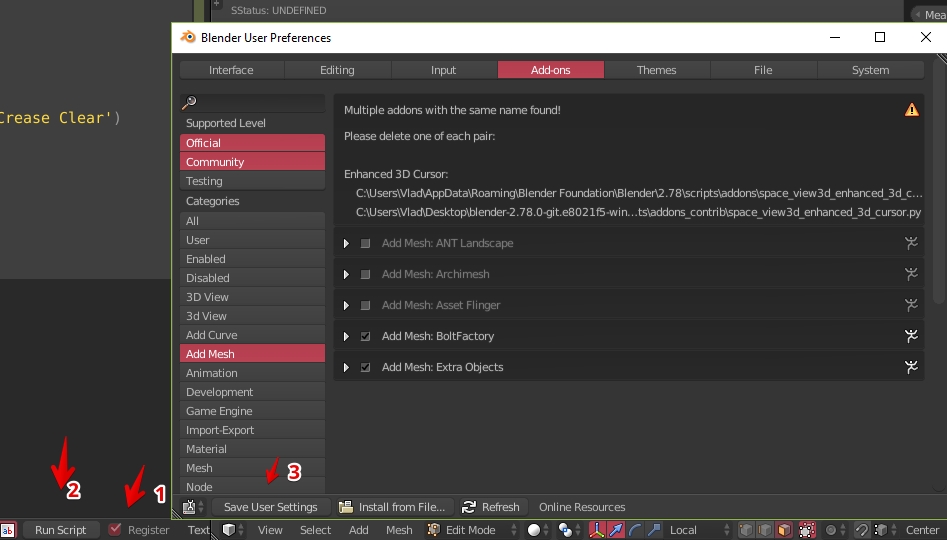
Task: Select the Enabled category filter
Action: tap(252, 259)
